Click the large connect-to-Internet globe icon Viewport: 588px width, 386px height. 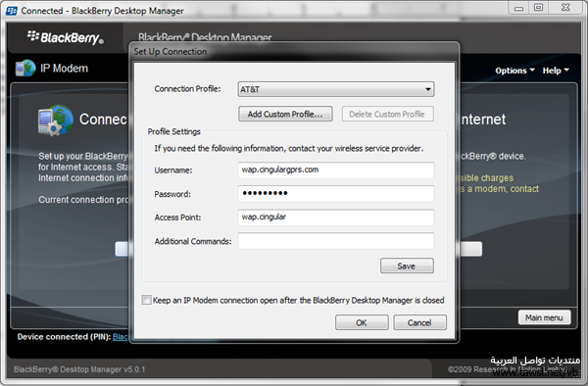[x=56, y=120]
